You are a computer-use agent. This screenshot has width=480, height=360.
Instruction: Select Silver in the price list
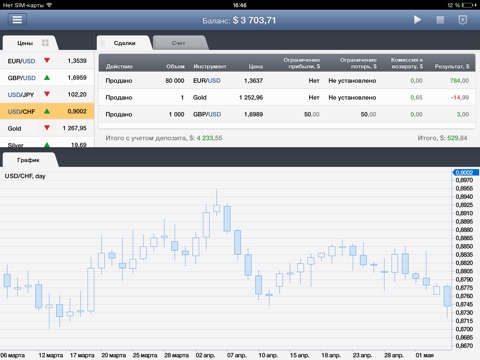click(47, 143)
